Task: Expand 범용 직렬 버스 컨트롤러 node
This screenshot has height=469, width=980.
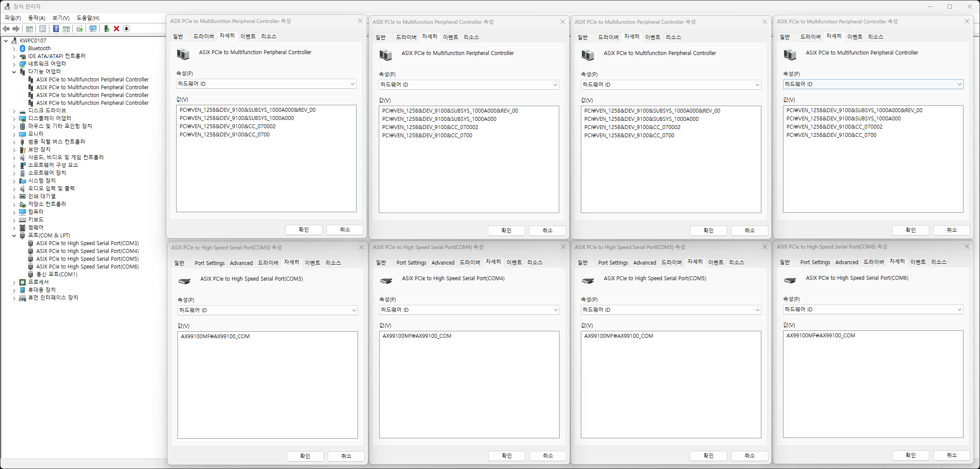Action: [14, 142]
